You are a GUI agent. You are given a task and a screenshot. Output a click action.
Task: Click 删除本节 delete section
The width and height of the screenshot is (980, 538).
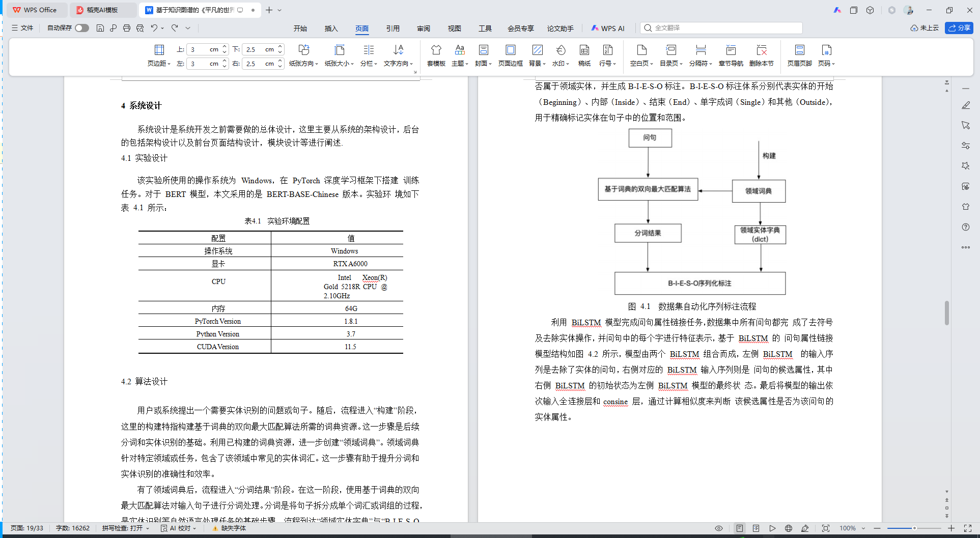762,55
